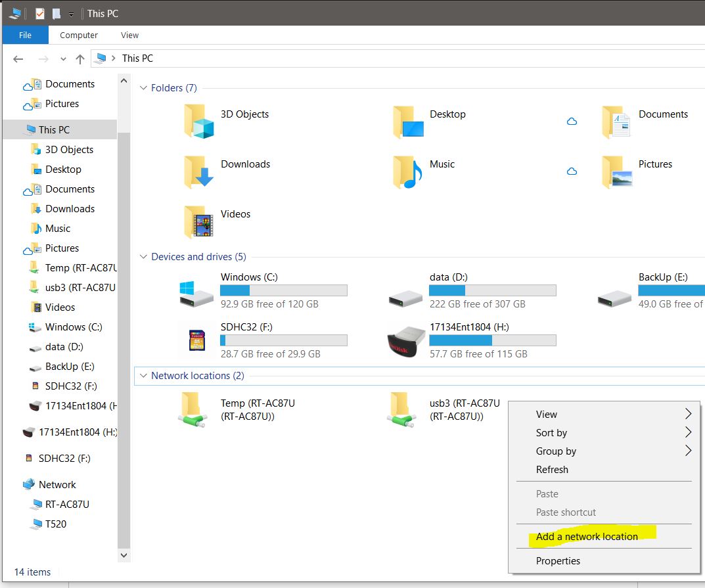Click the '92.9 GB free of 120 GB' text

coord(269,304)
